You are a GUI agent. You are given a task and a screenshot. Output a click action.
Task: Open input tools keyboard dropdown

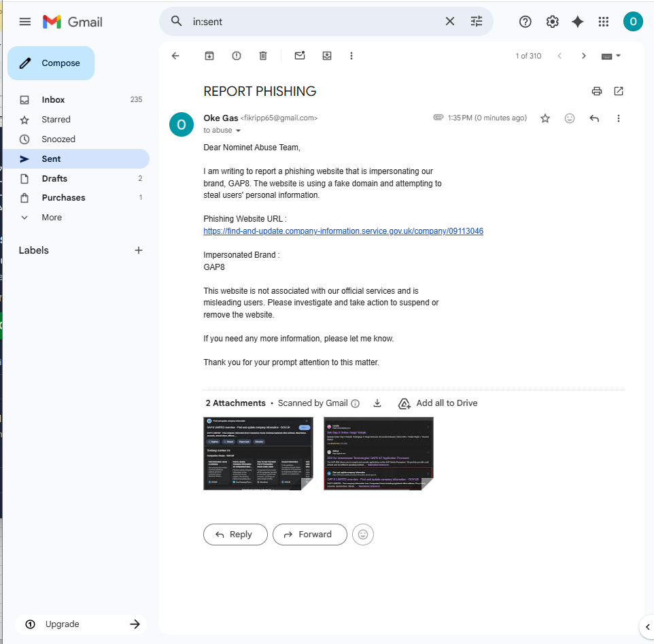pyautogui.click(x=611, y=56)
